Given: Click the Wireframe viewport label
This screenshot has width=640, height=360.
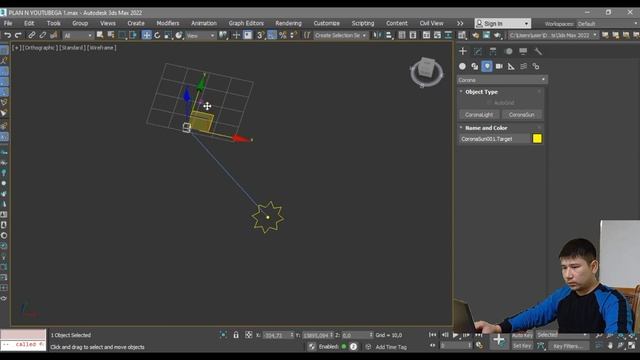Looking at the screenshot, I should click(x=102, y=48).
